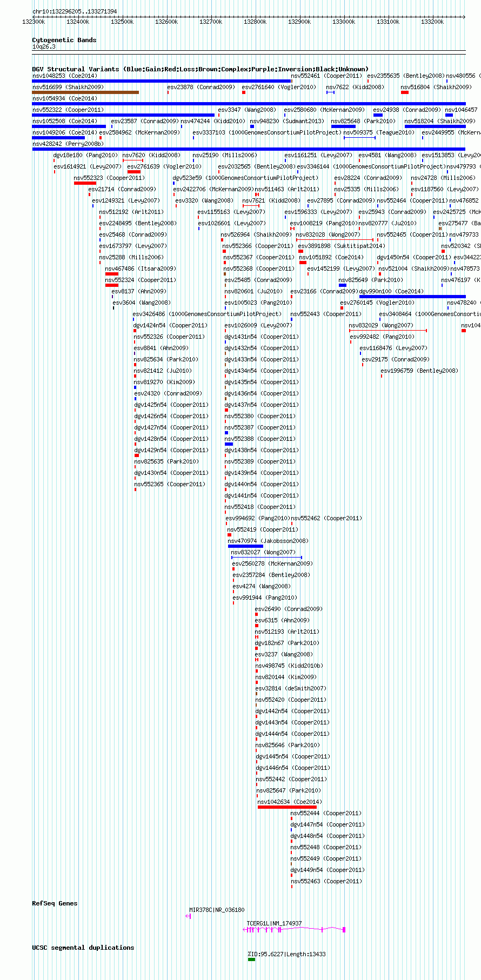Select the 10q26.3 band label
Screen dimensions: 481x980
click(x=44, y=46)
